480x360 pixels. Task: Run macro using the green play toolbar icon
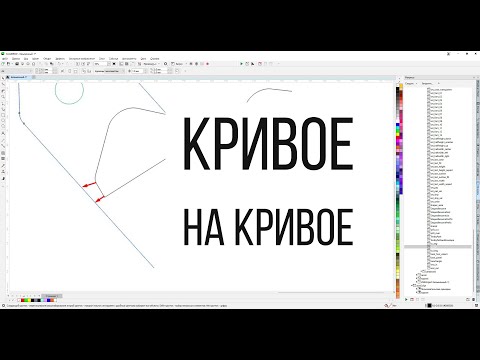pyautogui.click(x=242, y=63)
